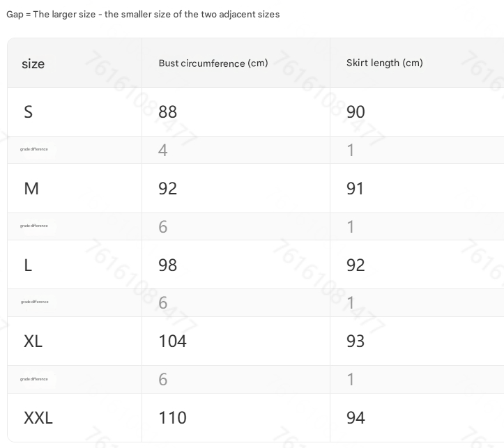The width and height of the screenshot is (504, 448).
Task: Click bust value 92 for size M
Action: tap(167, 188)
